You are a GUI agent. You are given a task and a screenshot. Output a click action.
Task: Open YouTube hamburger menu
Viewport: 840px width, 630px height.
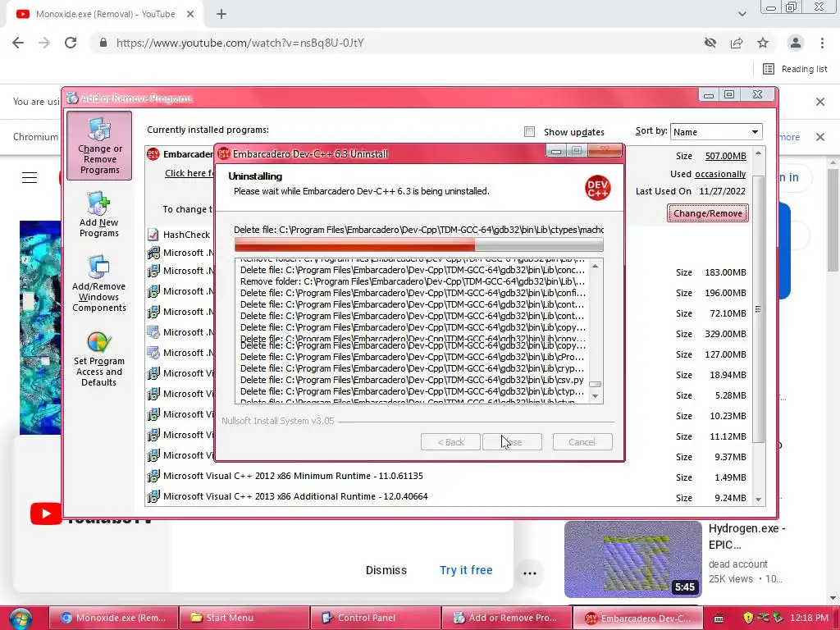pyautogui.click(x=30, y=177)
